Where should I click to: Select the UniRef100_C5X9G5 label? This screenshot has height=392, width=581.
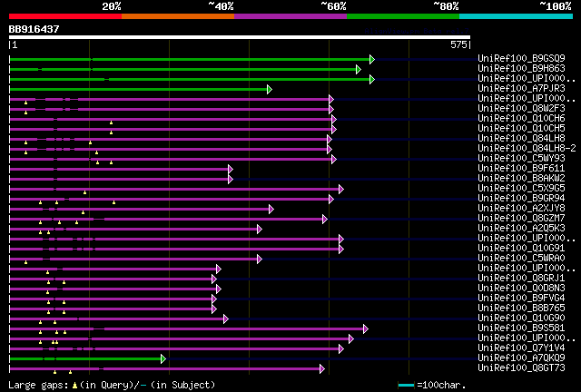521,188
